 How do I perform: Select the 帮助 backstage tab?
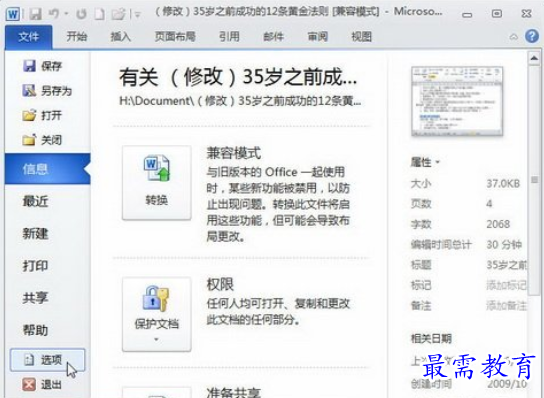point(35,330)
